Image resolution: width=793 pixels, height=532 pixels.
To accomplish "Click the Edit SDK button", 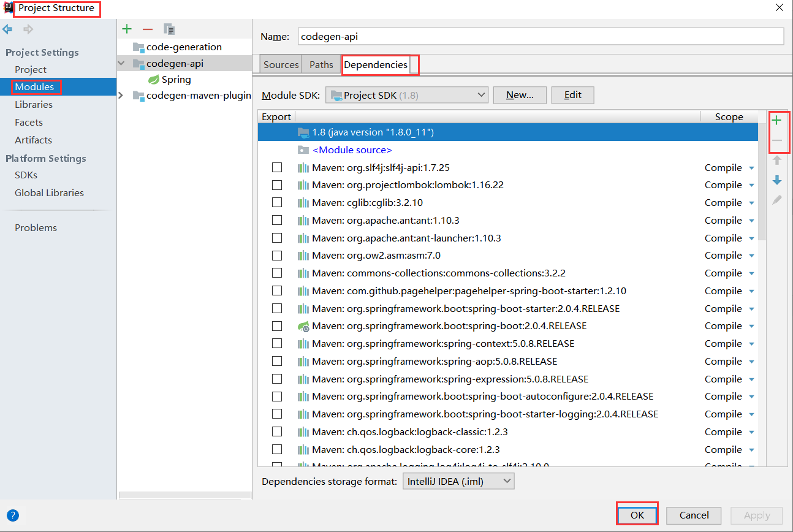I will 572,95.
